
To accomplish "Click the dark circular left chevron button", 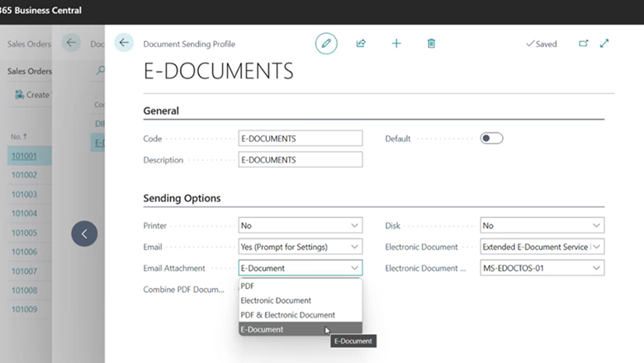I will coord(84,233).
